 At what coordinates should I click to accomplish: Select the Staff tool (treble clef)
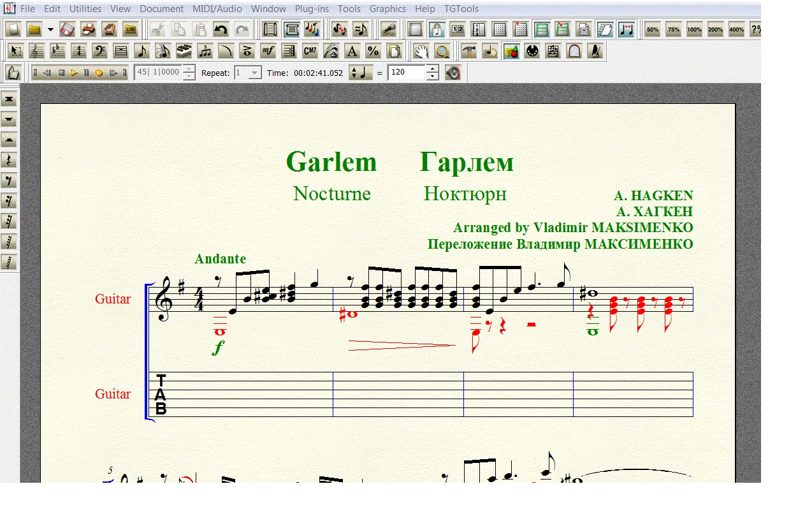coord(36,52)
